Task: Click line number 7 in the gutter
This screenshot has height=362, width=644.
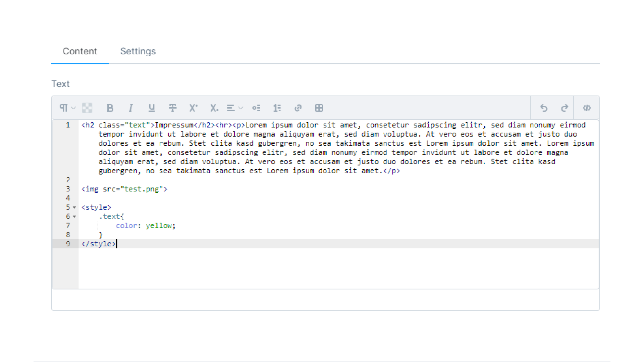Action: click(68, 226)
